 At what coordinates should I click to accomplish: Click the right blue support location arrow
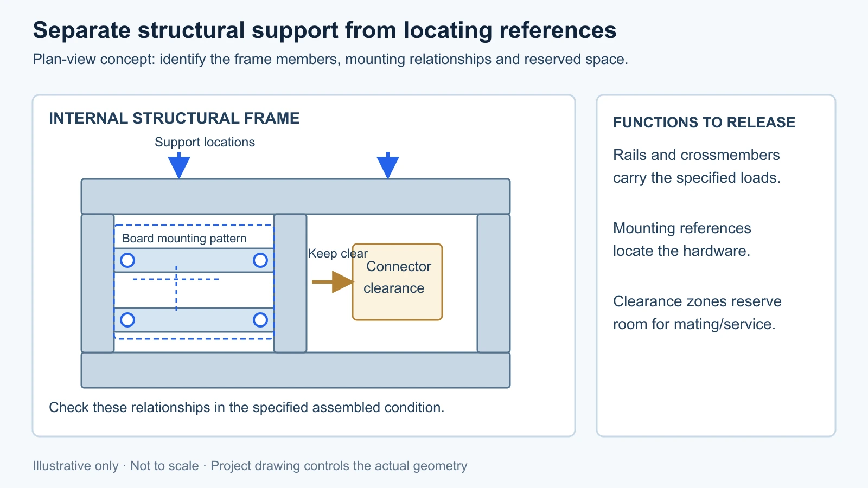coord(388,165)
